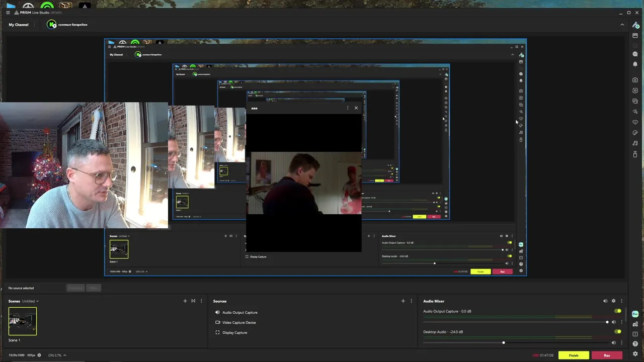Open the robot icon below the Plus badge
This screenshot has width=644, height=362.
(635, 324)
